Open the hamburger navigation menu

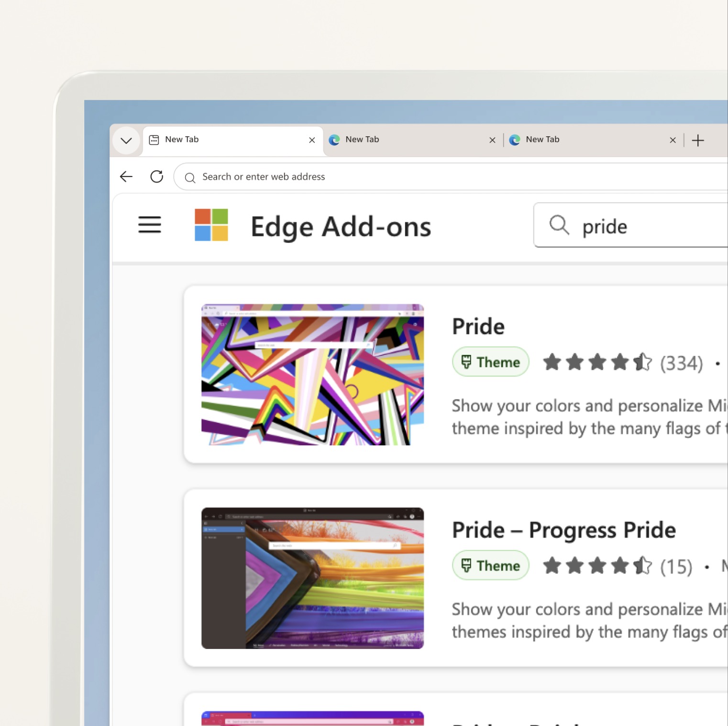(150, 225)
